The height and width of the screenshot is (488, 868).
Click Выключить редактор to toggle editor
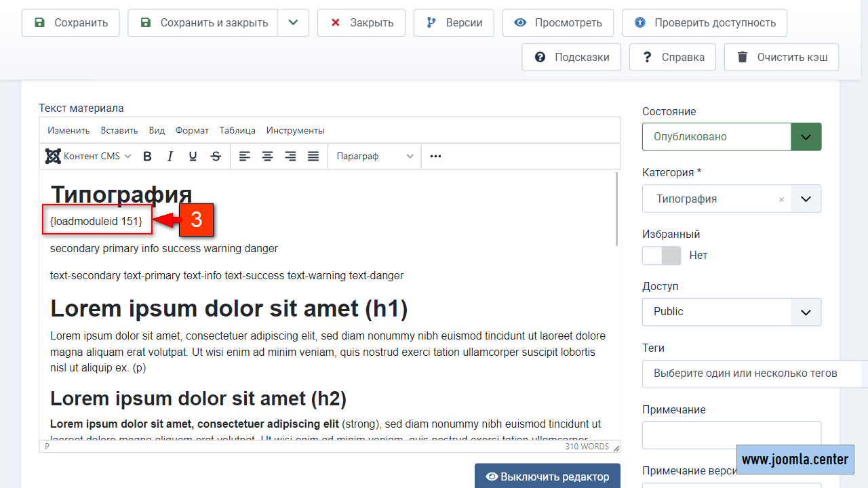pos(547,476)
